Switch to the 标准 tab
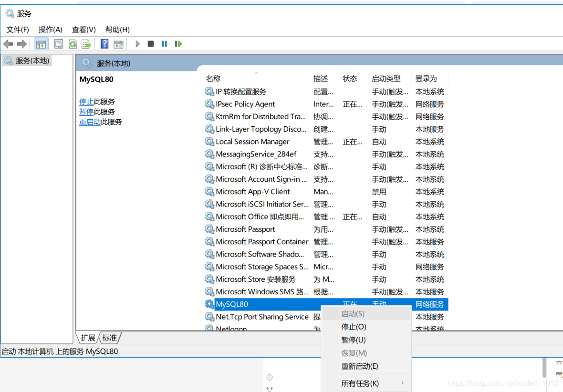Screen dimensions: 563x392 tap(110, 338)
